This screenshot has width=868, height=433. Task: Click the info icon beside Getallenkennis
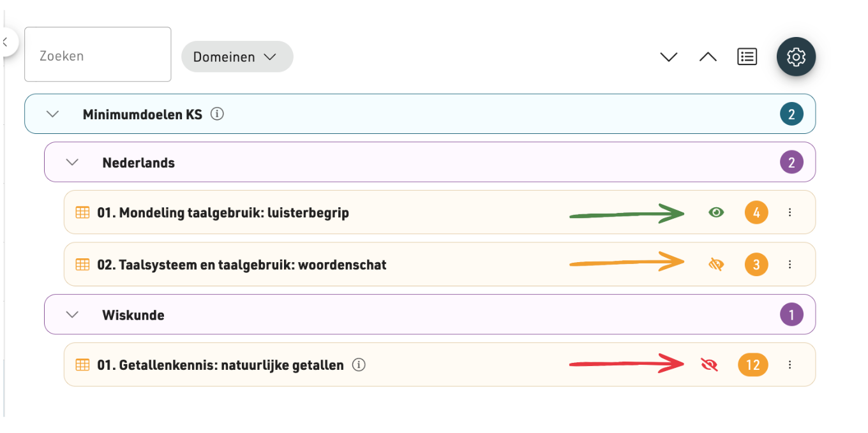point(359,365)
